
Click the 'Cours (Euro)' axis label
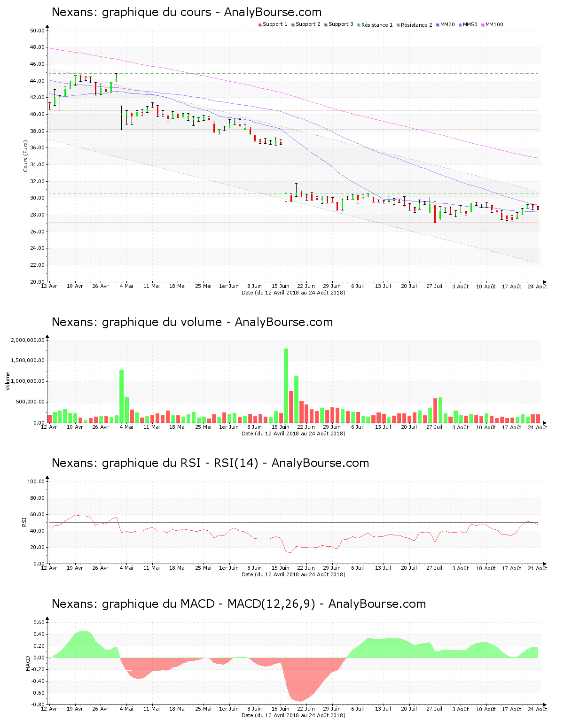point(26,156)
